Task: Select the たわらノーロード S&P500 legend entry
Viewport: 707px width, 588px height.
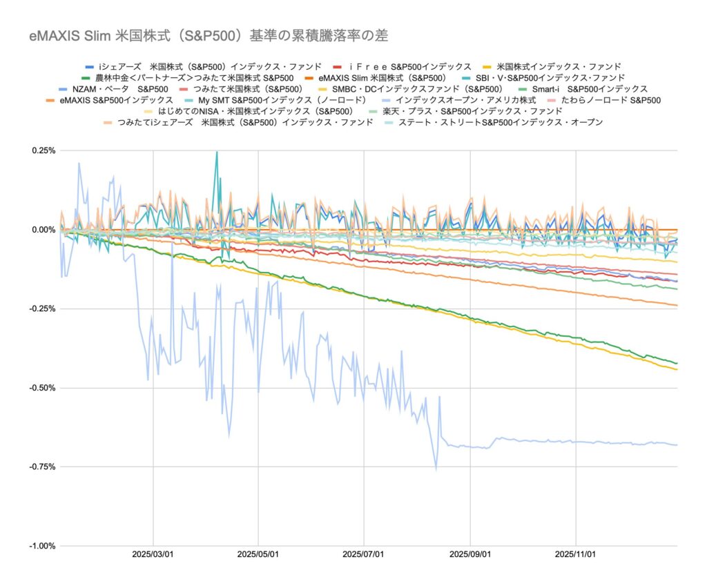Action: [610, 100]
